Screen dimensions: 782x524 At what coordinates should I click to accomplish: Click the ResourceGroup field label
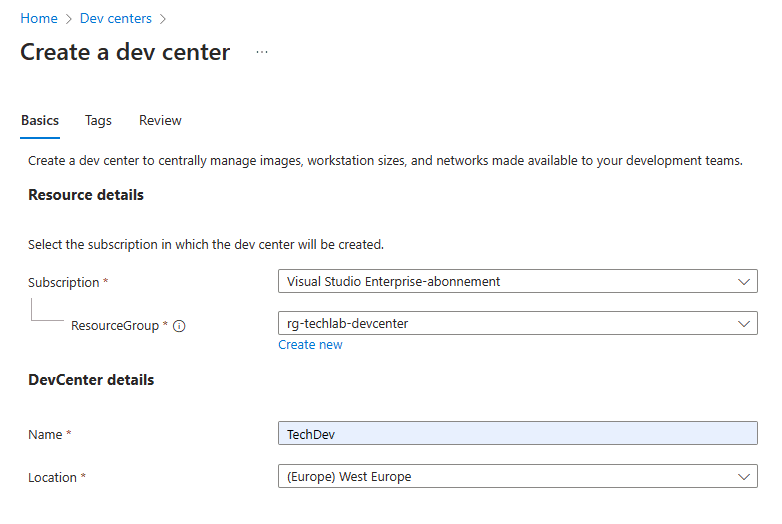coord(114,326)
